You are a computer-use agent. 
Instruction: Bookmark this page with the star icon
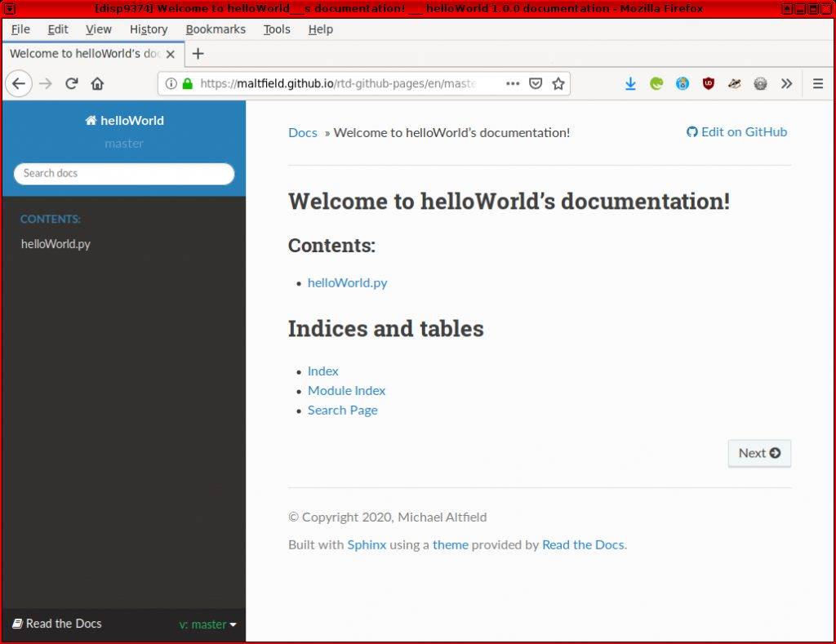point(558,83)
